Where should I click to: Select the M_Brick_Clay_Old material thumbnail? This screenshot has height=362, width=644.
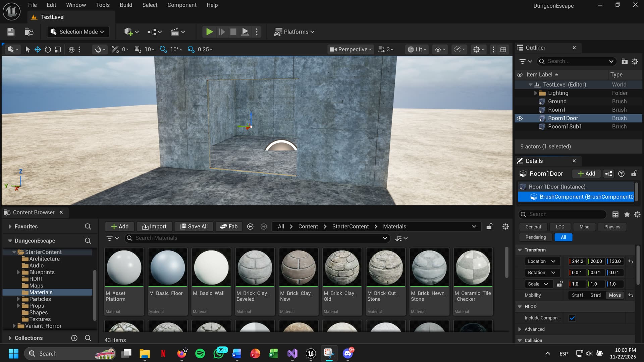342,268
